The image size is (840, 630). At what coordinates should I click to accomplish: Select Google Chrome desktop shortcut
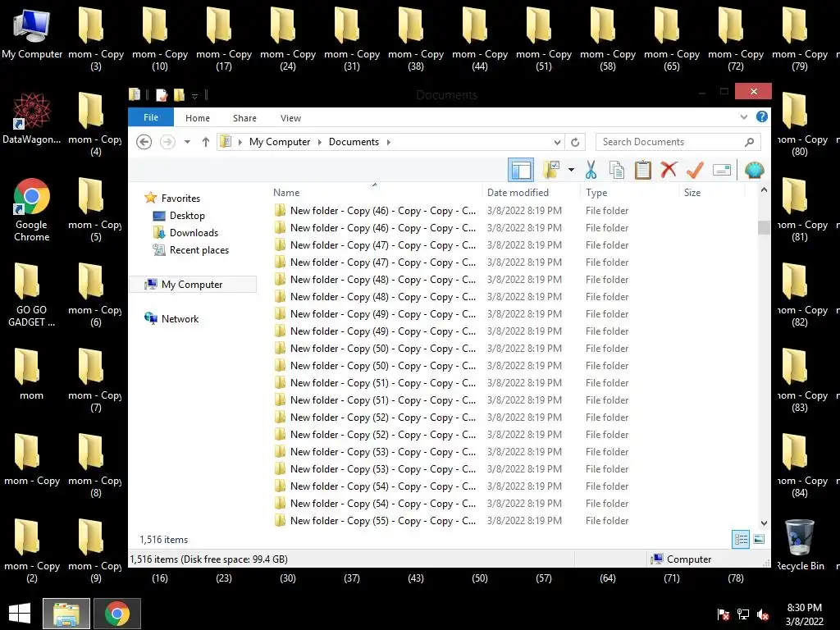tap(32, 209)
